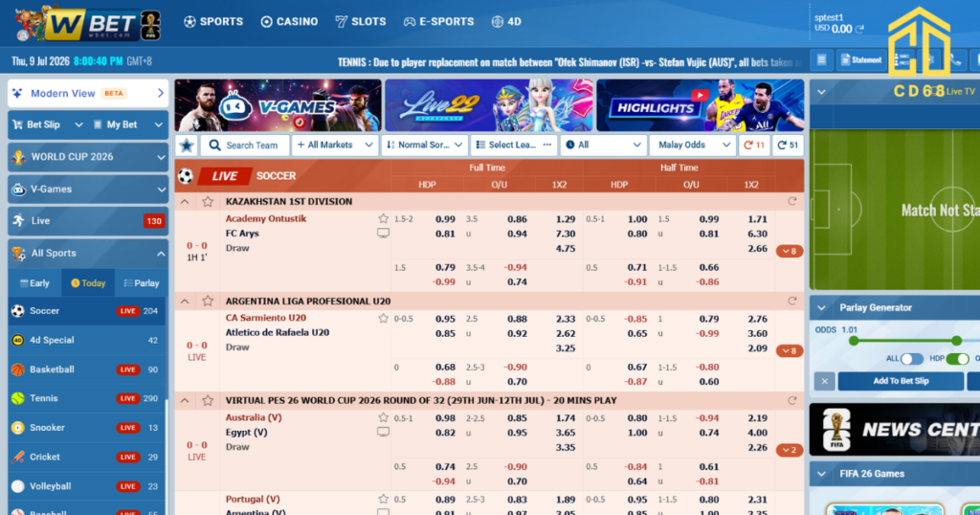Toggle the ALL switch in Parlay Generator
This screenshot has width=980, height=515.
point(911,359)
